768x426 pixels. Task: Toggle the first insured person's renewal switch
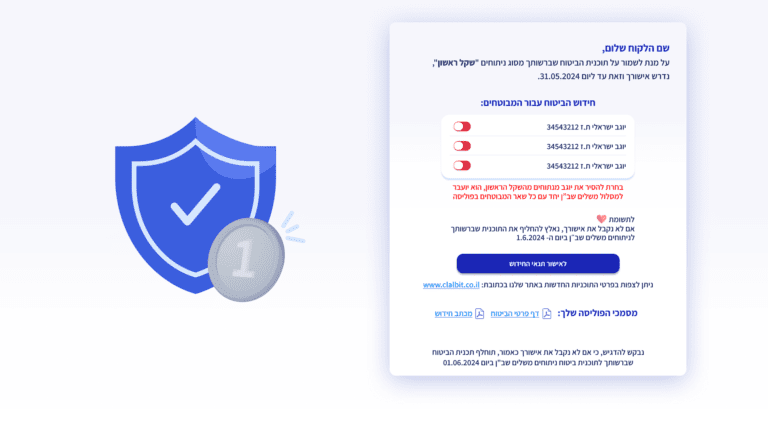pos(462,127)
